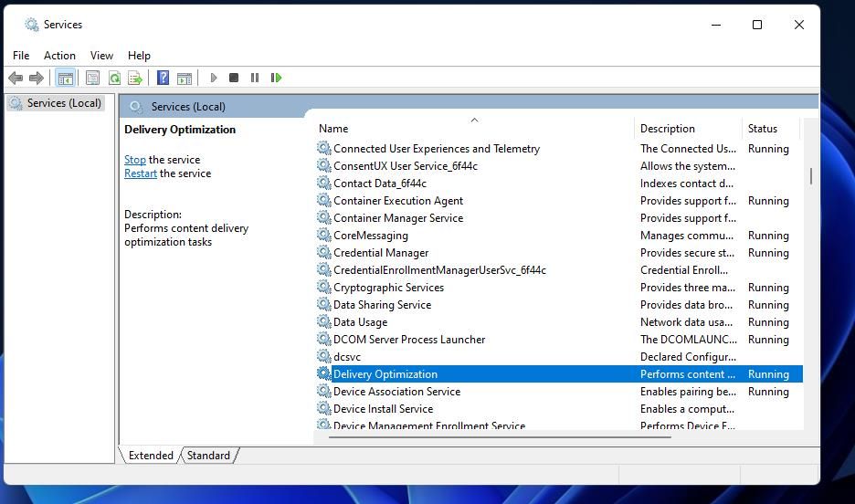The image size is (855, 504).
Task: Open the View menu
Action: (x=101, y=56)
